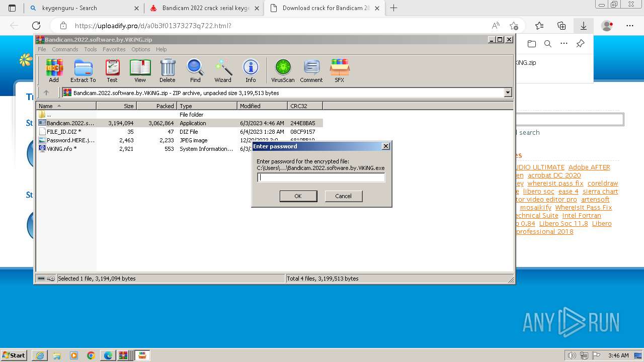Sort file list by Modified column

(262, 106)
